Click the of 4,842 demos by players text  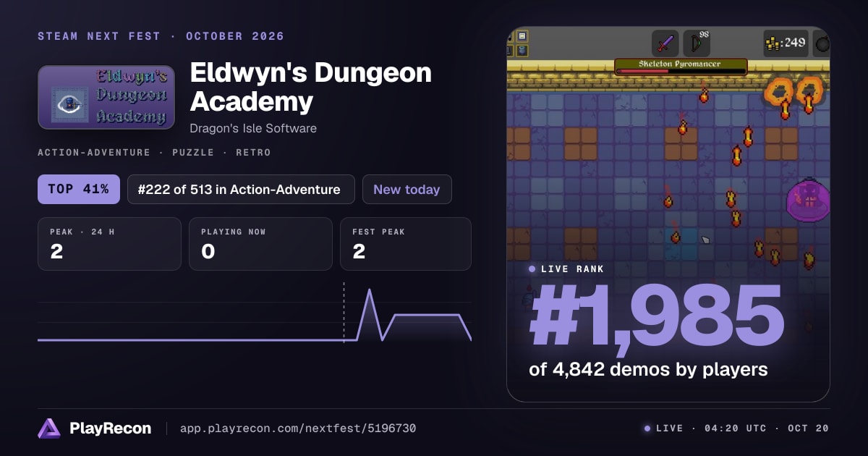(x=648, y=369)
